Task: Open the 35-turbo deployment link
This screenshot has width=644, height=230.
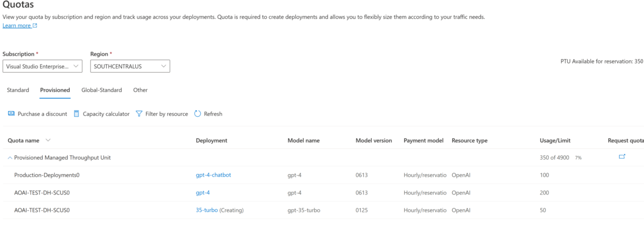Action: click(207, 210)
